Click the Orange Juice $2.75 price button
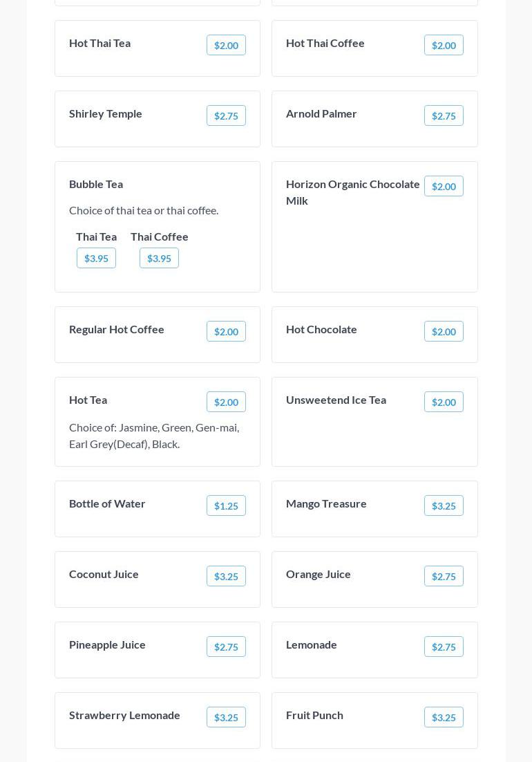 pos(444,576)
